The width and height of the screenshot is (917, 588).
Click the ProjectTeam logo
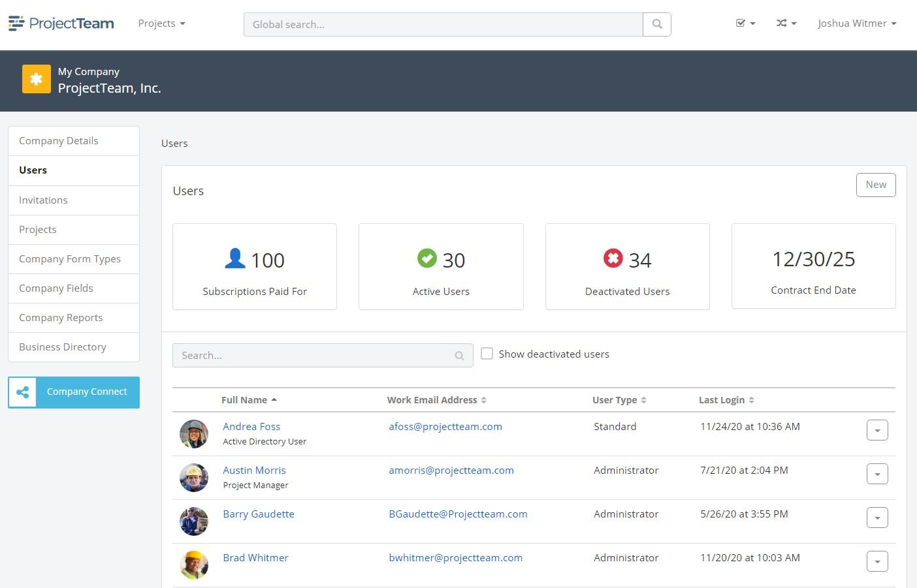[61, 23]
